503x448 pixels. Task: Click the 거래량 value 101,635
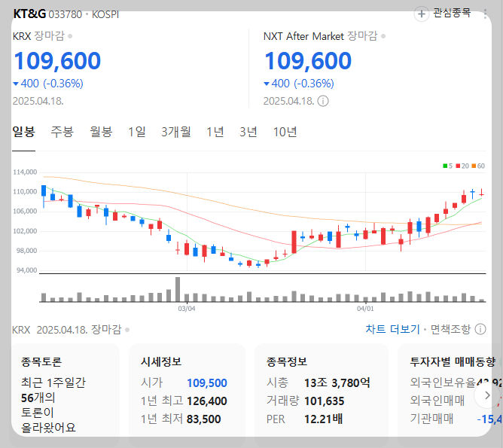tap(325, 401)
